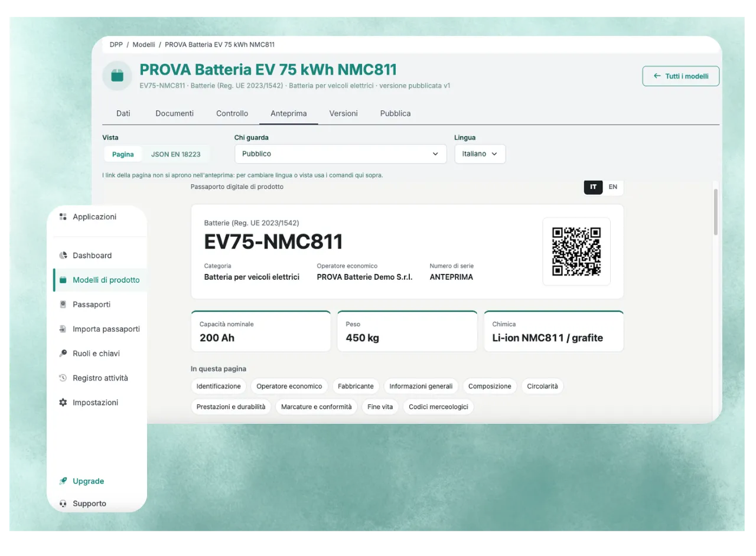756x556 pixels.
Task: Open the Dashboard pie chart icon
Action: (x=63, y=256)
